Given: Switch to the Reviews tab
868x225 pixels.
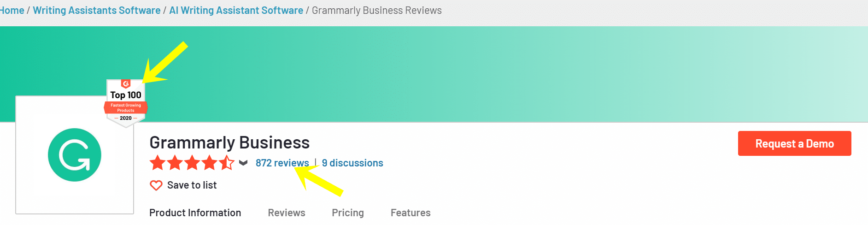Looking at the screenshot, I should pos(287,213).
